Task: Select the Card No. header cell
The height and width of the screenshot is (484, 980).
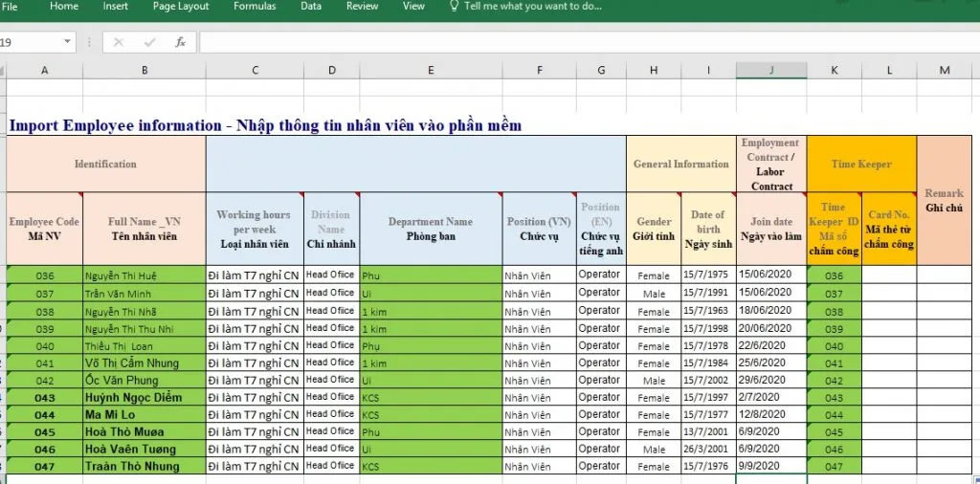Action: pyautogui.click(x=889, y=229)
